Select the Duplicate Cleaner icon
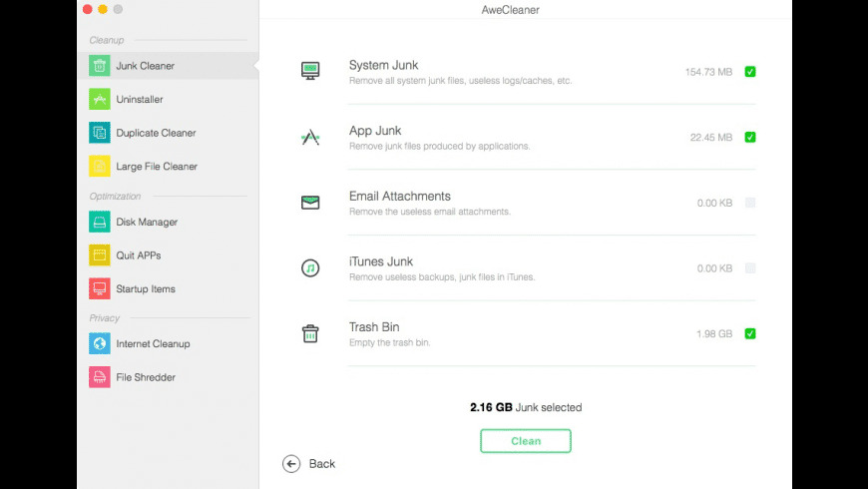This screenshot has width=868, height=489. (99, 133)
